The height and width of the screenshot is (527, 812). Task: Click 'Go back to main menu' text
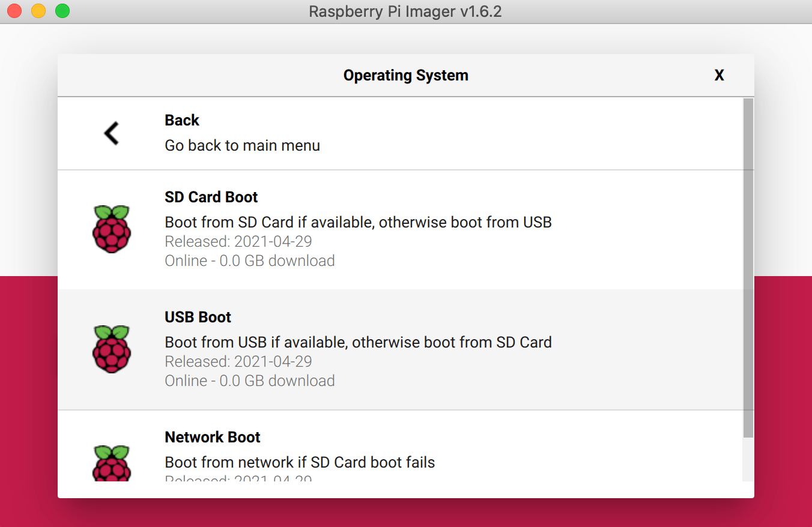pyautogui.click(x=242, y=146)
